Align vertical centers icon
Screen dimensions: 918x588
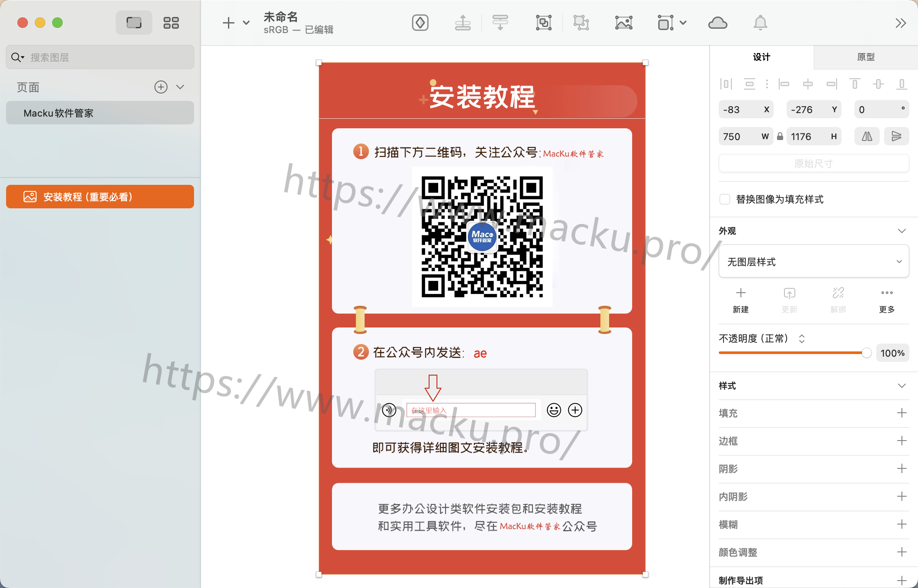[878, 84]
